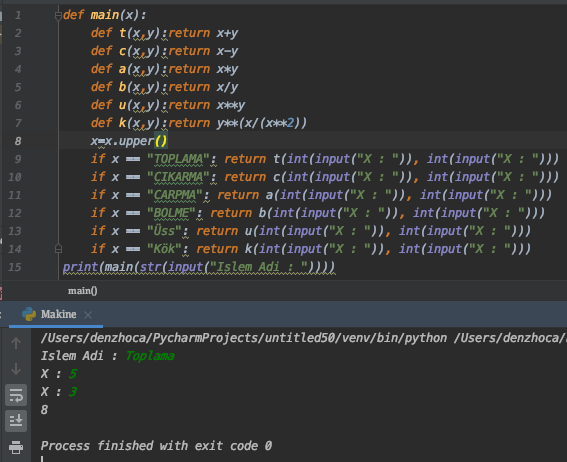Click the interpreter path line in console output

coord(303,338)
